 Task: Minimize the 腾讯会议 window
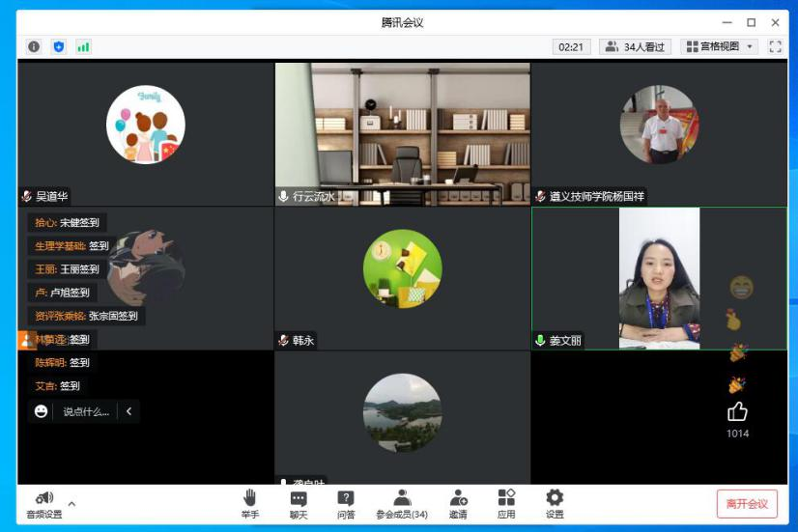[x=727, y=22]
